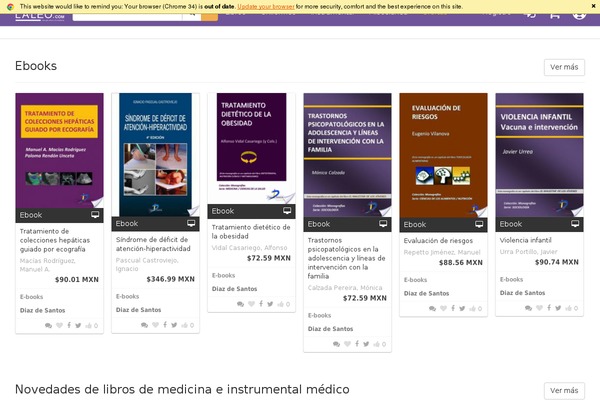
Task: Favorite Evaluación de riesgos with heart icon
Action: [x=443, y=308]
